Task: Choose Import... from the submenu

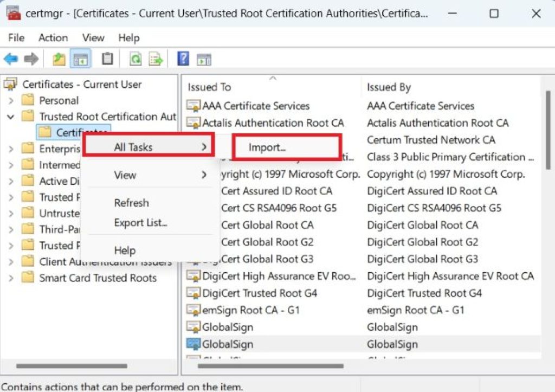Action: (x=287, y=146)
